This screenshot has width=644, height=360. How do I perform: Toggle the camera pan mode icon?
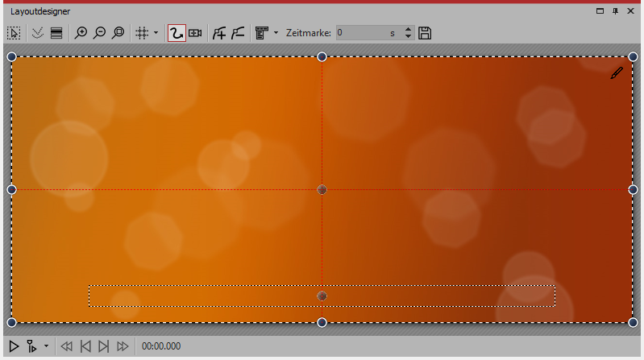click(194, 33)
